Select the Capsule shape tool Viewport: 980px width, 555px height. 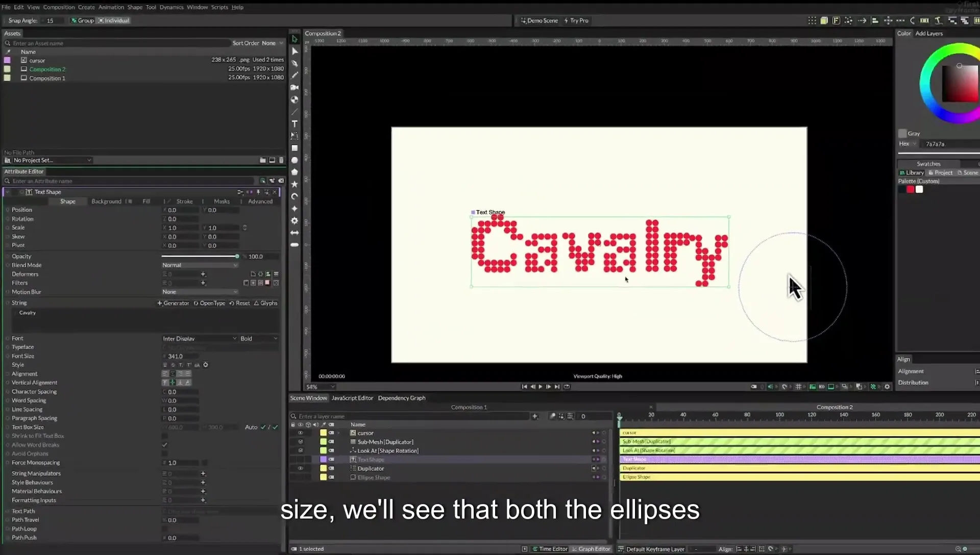295,245
